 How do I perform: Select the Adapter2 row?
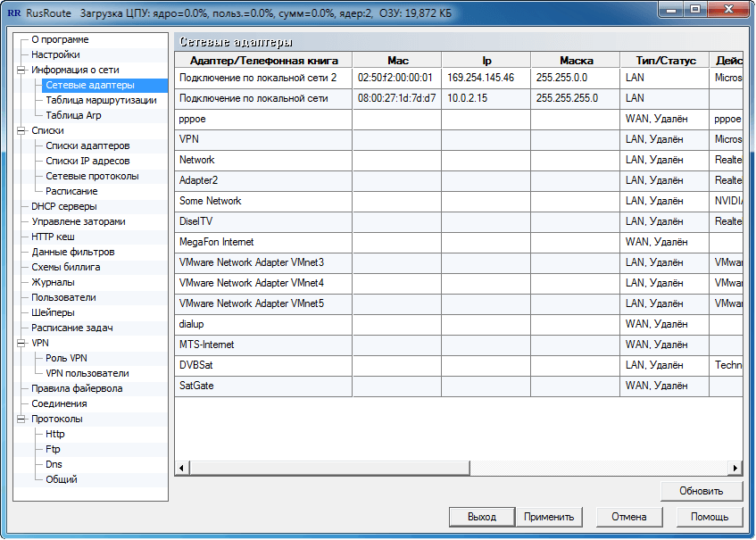pos(459,181)
